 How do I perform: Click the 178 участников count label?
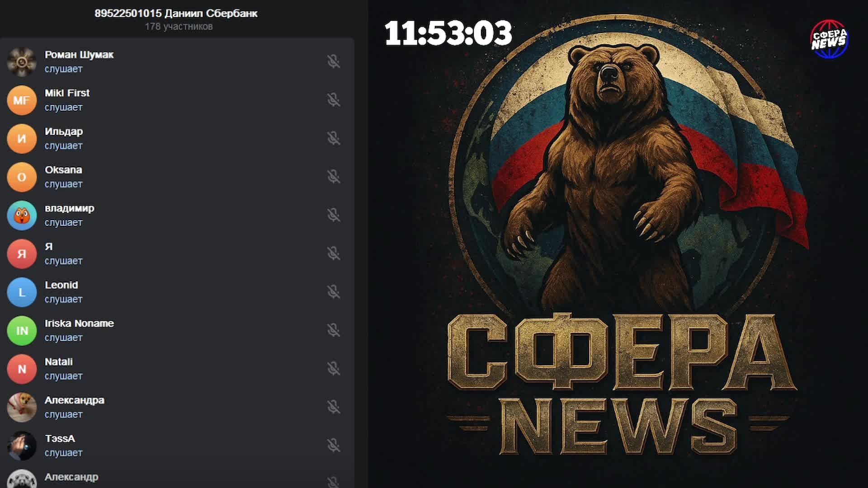[179, 27]
